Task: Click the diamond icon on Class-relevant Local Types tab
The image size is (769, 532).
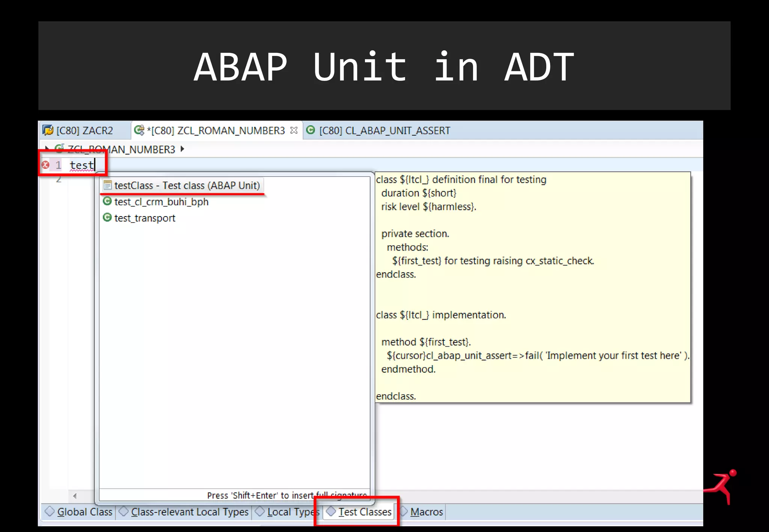Action: click(123, 511)
